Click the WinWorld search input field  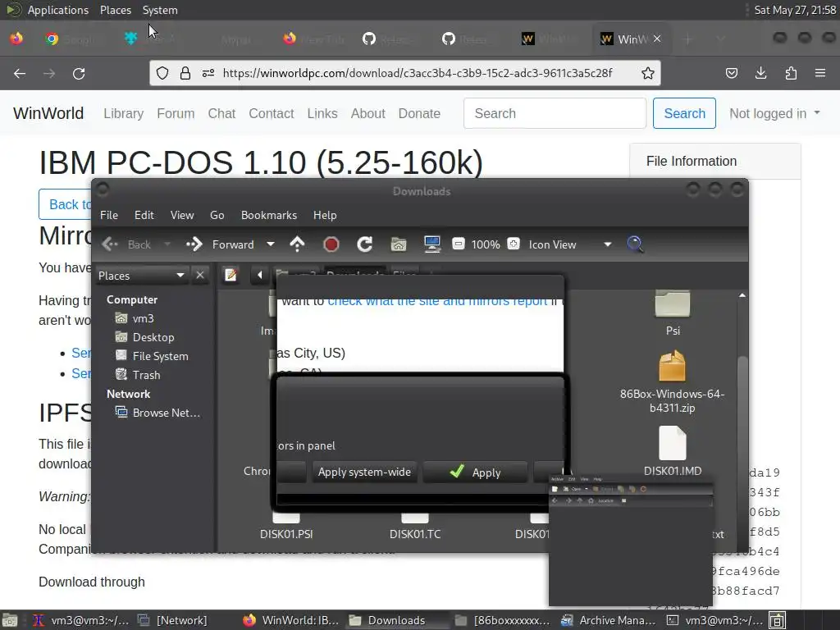[555, 113]
